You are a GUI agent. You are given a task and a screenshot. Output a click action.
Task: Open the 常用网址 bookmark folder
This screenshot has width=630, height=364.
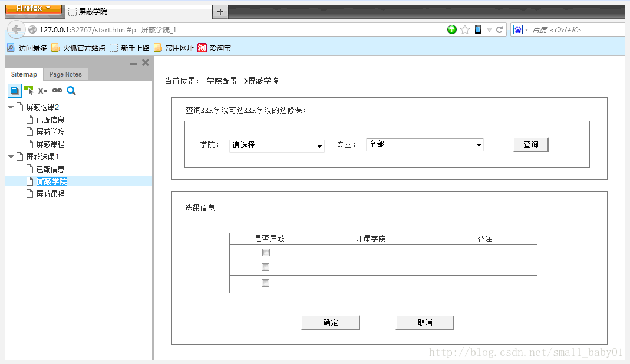click(x=174, y=48)
